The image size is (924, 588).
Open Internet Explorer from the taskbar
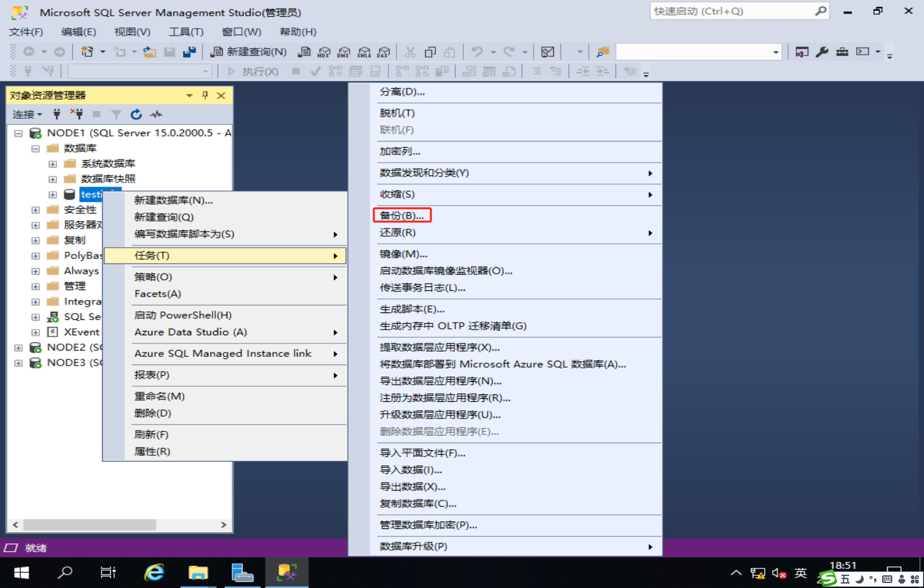point(154,573)
